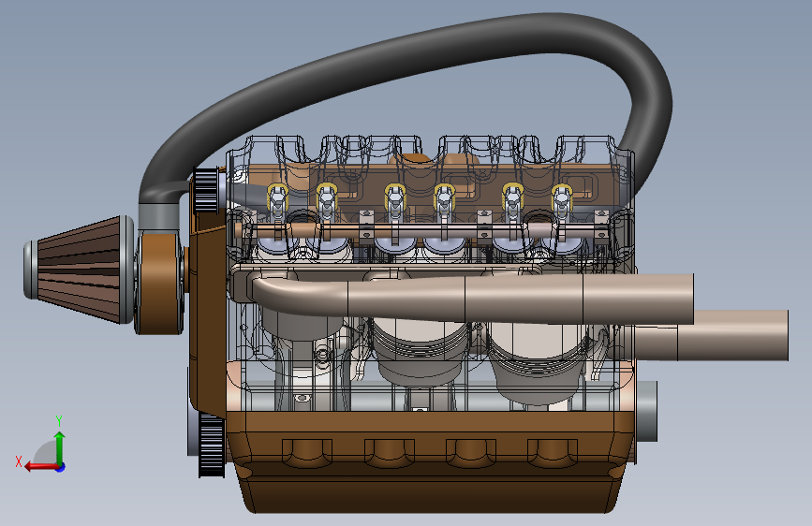Pick the grey crankshaft end stub

tap(646, 411)
